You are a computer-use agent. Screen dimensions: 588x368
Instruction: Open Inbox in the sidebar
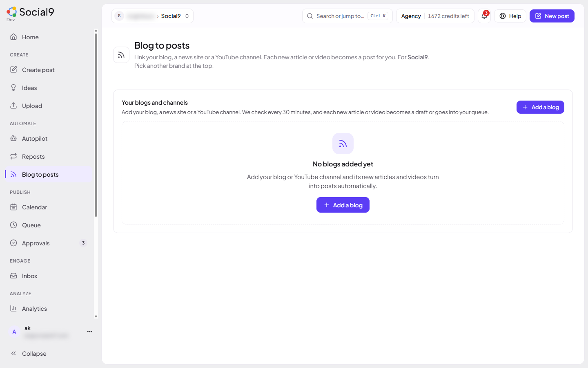[x=49, y=276]
